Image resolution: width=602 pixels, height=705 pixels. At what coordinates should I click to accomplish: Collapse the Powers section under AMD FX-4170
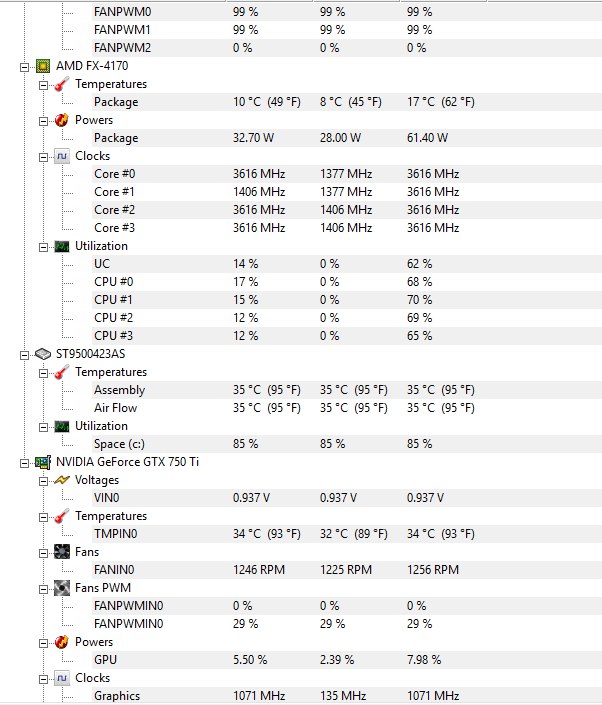(x=44, y=120)
